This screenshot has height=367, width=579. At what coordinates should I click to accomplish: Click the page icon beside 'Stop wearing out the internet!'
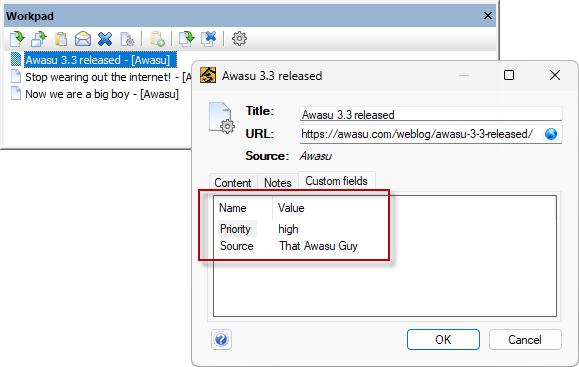16,77
